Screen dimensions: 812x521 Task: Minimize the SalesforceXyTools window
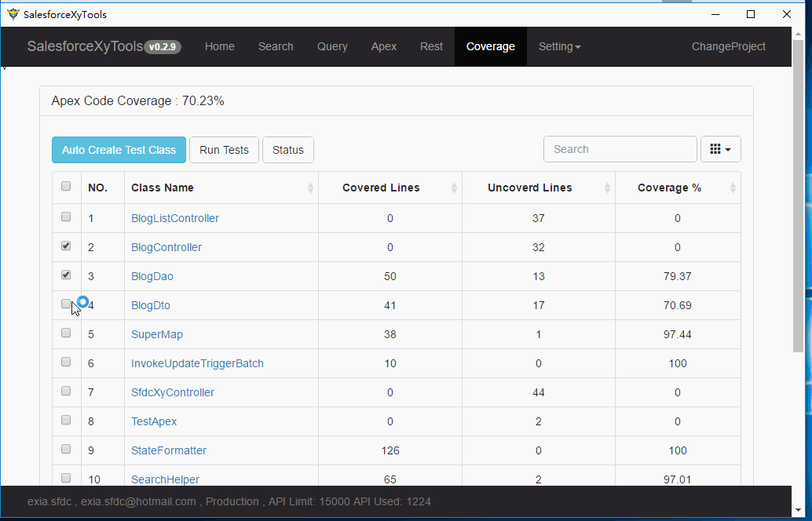click(715, 14)
